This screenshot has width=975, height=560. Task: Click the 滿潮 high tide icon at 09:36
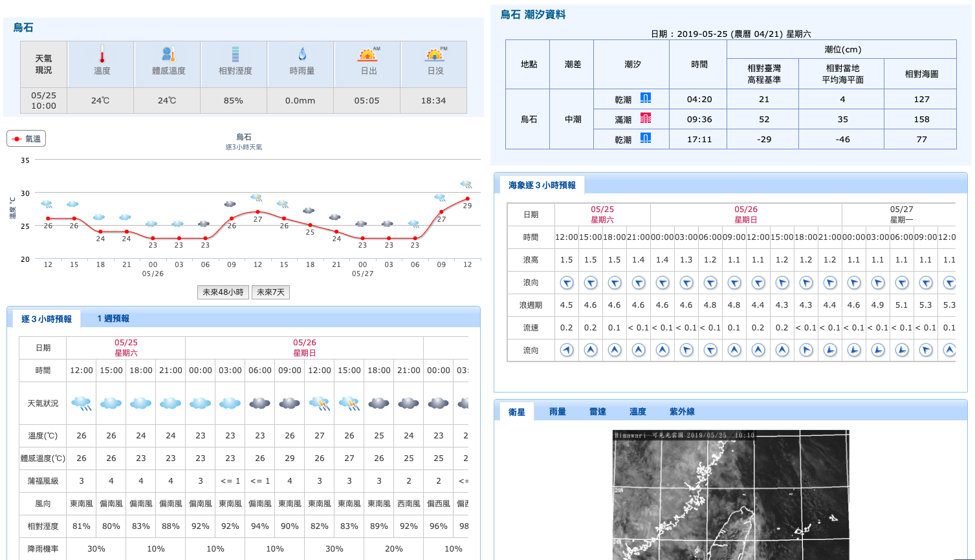point(646,118)
